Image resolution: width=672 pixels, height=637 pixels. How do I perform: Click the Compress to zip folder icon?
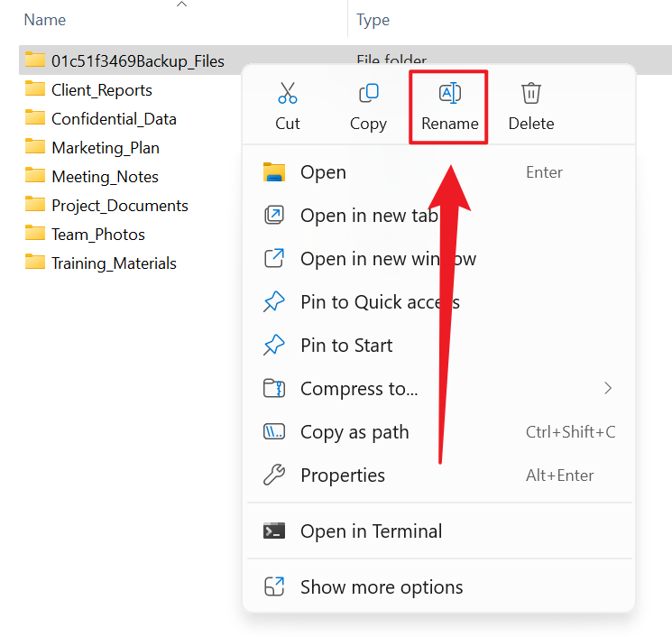(x=274, y=388)
